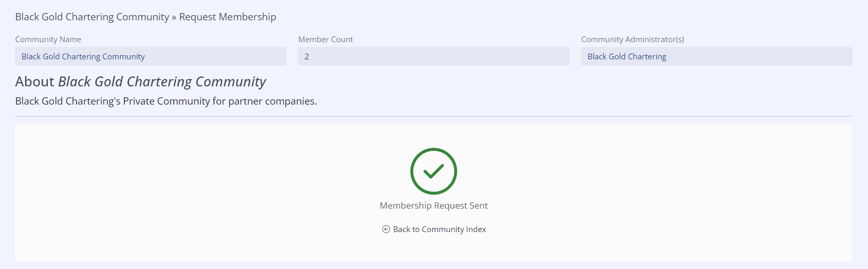
Task: Click the circled left-arrow back icon
Action: point(386,229)
